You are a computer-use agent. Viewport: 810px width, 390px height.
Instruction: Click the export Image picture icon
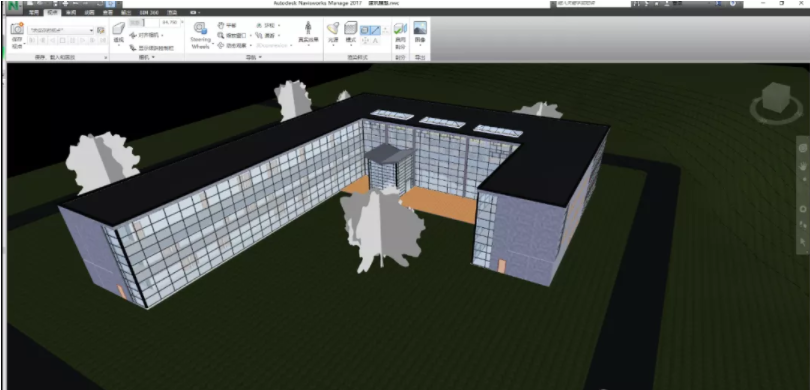coord(420,28)
